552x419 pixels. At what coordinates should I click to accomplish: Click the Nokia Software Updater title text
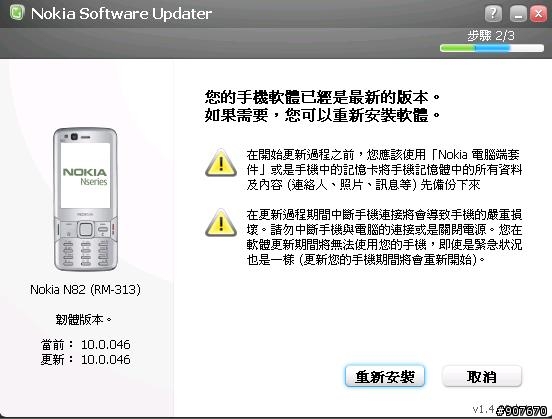tap(121, 14)
